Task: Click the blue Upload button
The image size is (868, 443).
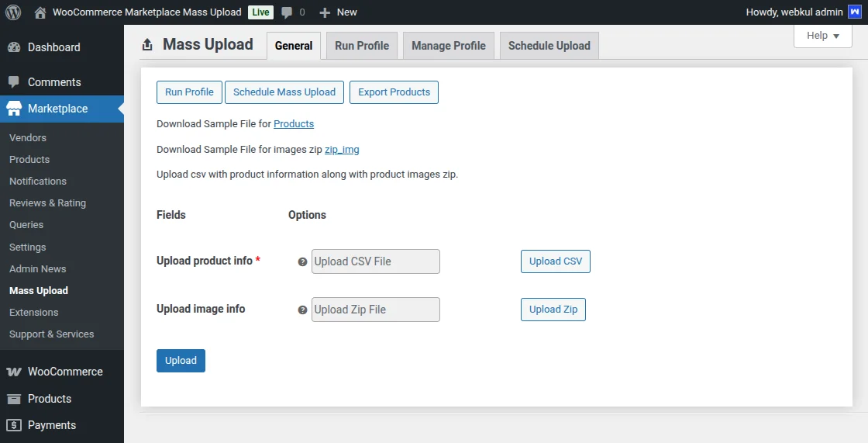Action: 181,361
